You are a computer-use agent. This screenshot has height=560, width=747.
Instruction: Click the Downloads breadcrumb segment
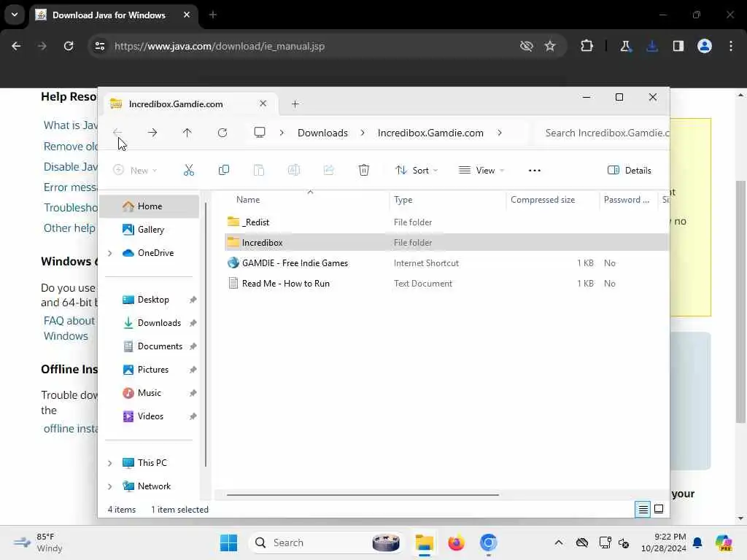pos(322,133)
